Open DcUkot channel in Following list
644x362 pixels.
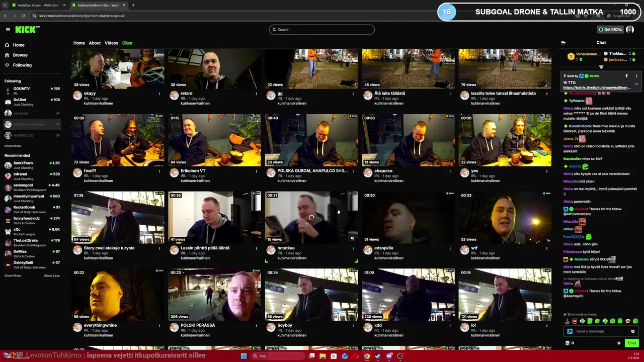pos(32,102)
